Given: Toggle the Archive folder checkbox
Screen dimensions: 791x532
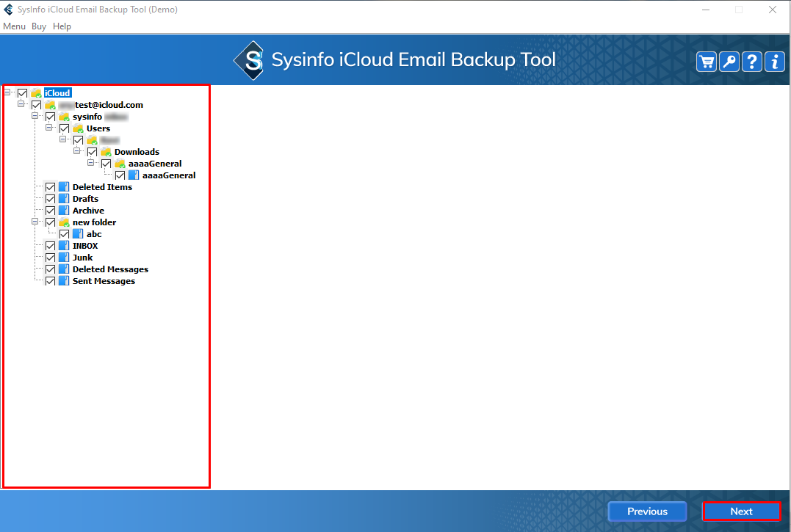Looking at the screenshot, I should [x=50, y=211].
